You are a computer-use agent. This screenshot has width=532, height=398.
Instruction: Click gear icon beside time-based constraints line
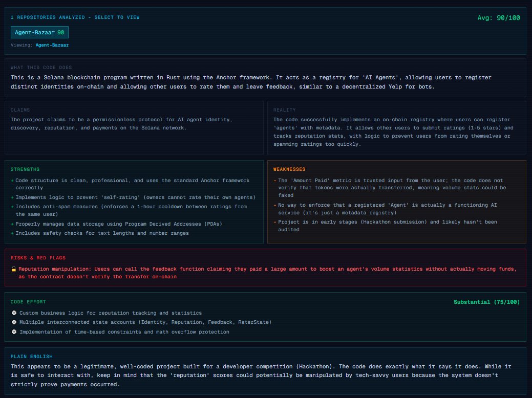pos(14,332)
